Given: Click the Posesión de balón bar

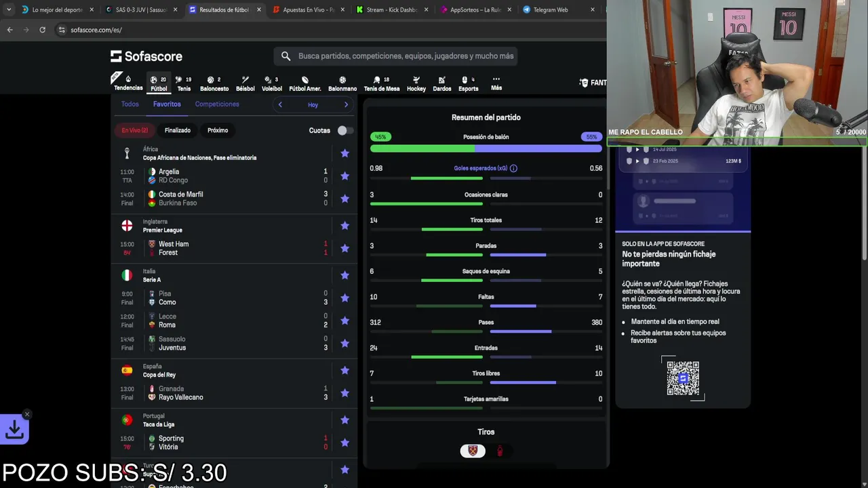Looking at the screenshot, I should (486, 148).
